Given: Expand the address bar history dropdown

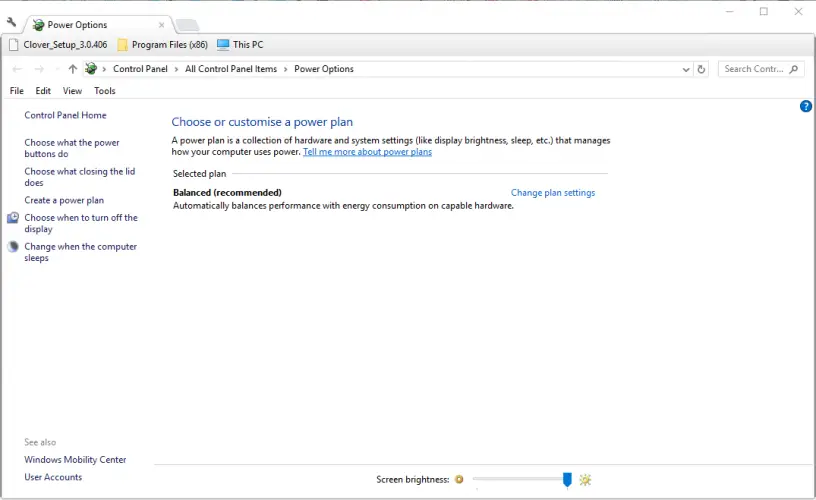Looking at the screenshot, I should [x=685, y=69].
